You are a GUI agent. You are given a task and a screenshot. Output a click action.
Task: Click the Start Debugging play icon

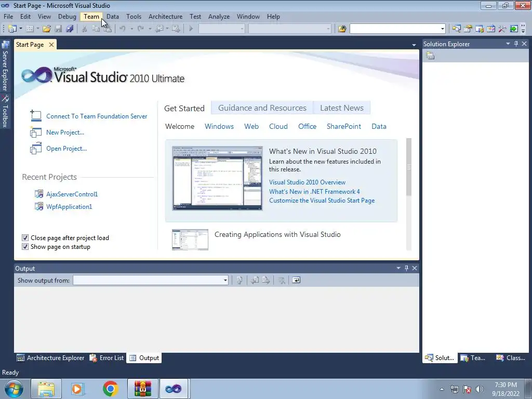[x=191, y=29]
